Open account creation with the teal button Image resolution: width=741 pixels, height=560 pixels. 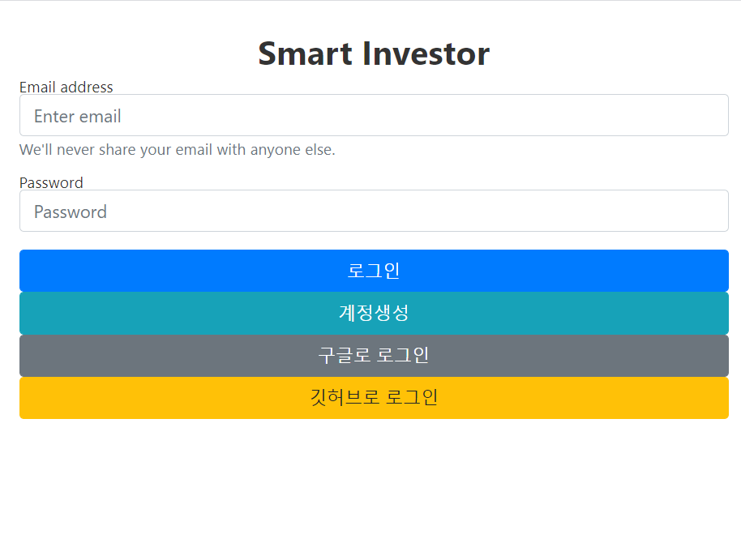(374, 313)
